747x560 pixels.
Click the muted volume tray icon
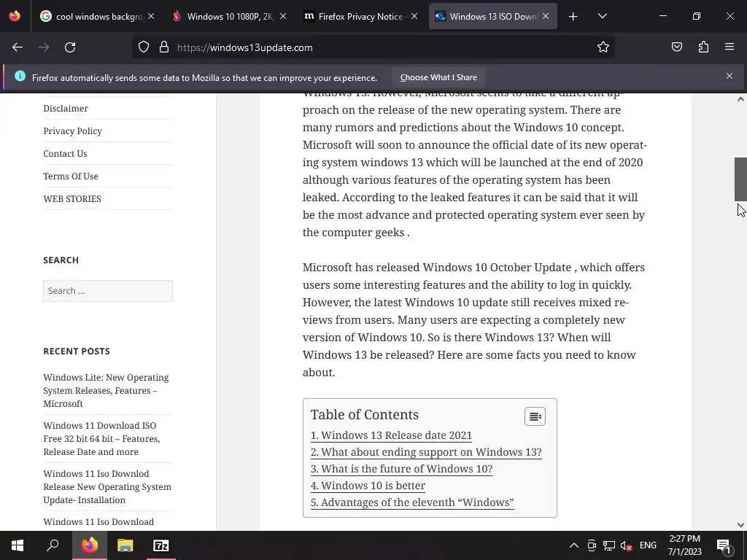click(627, 545)
